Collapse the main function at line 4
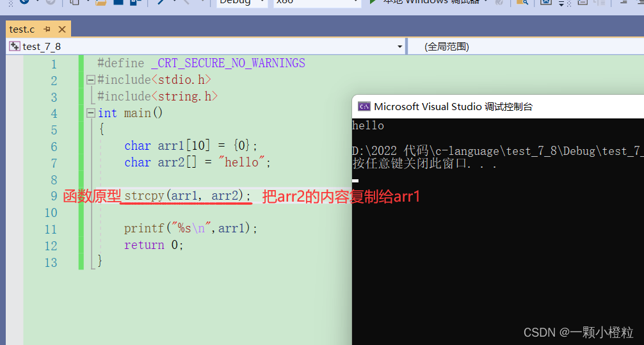This screenshot has height=345, width=644. pyautogui.click(x=91, y=113)
